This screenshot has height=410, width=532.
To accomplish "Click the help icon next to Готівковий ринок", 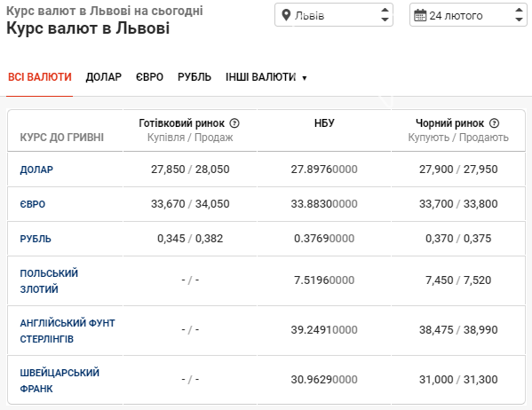I will 234,123.
